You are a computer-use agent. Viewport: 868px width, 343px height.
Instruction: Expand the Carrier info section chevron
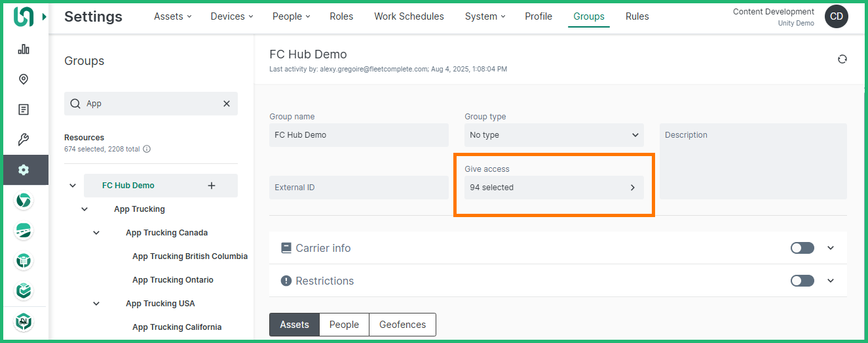click(x=831, y=248)
